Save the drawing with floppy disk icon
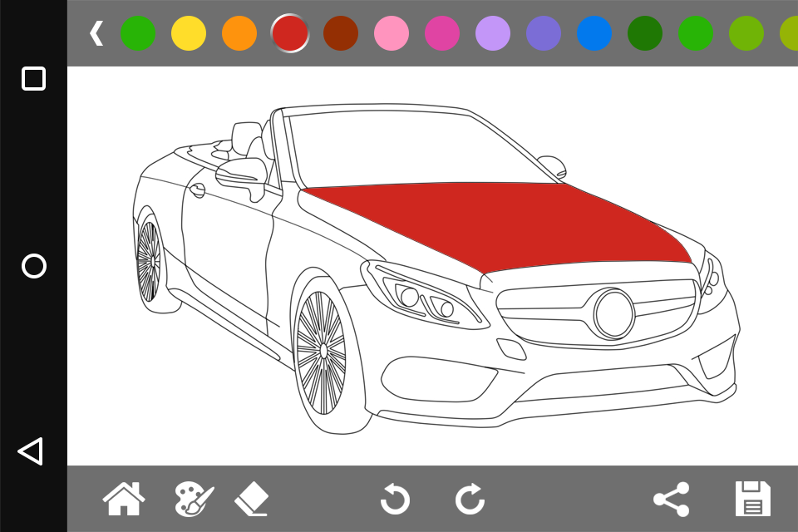798x532 pixels. coord(753,499)
